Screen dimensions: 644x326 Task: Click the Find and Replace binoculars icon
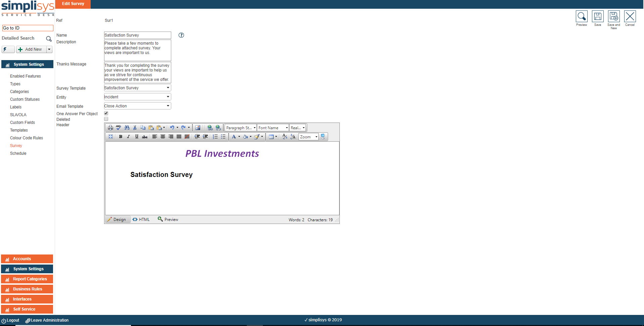click(127, 128)
